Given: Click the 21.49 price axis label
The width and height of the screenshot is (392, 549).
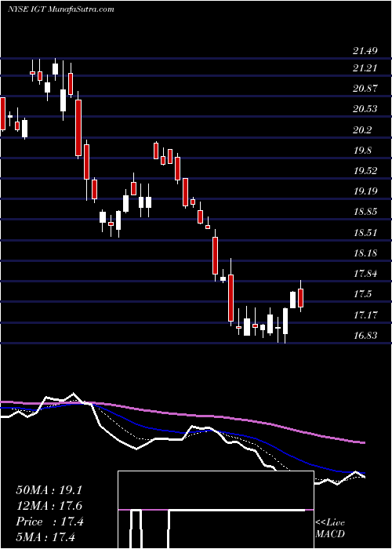Looking at the screenshot, I should (x=365, y=51).
